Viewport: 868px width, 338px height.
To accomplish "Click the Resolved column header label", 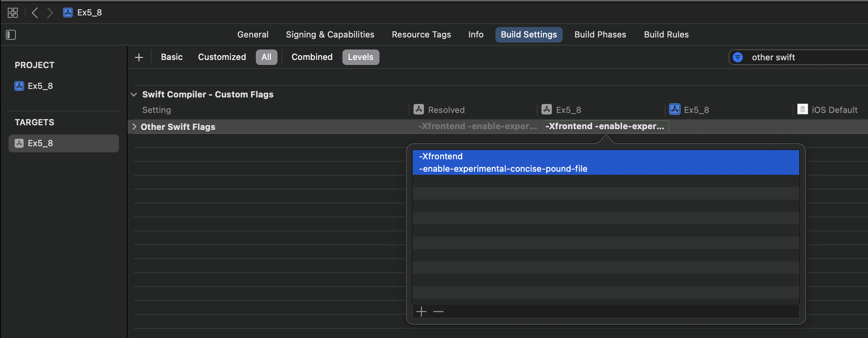I will pos(446,110).
